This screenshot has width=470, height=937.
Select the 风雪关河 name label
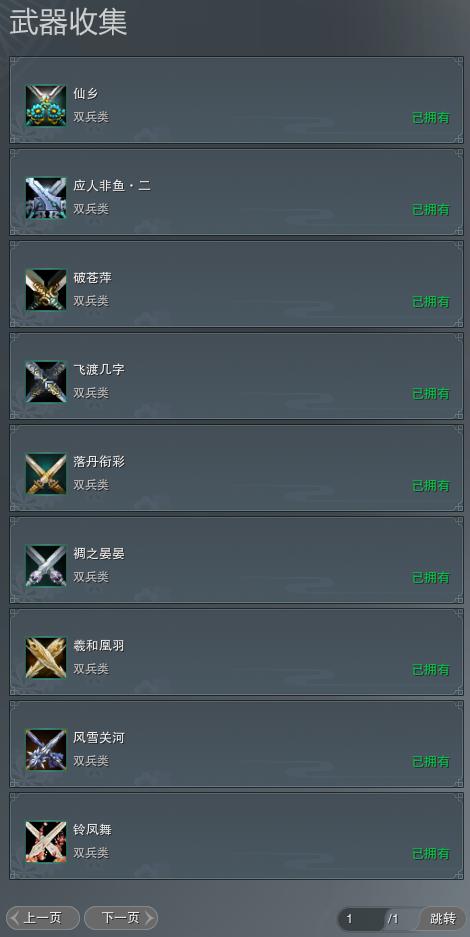point(99,737)
